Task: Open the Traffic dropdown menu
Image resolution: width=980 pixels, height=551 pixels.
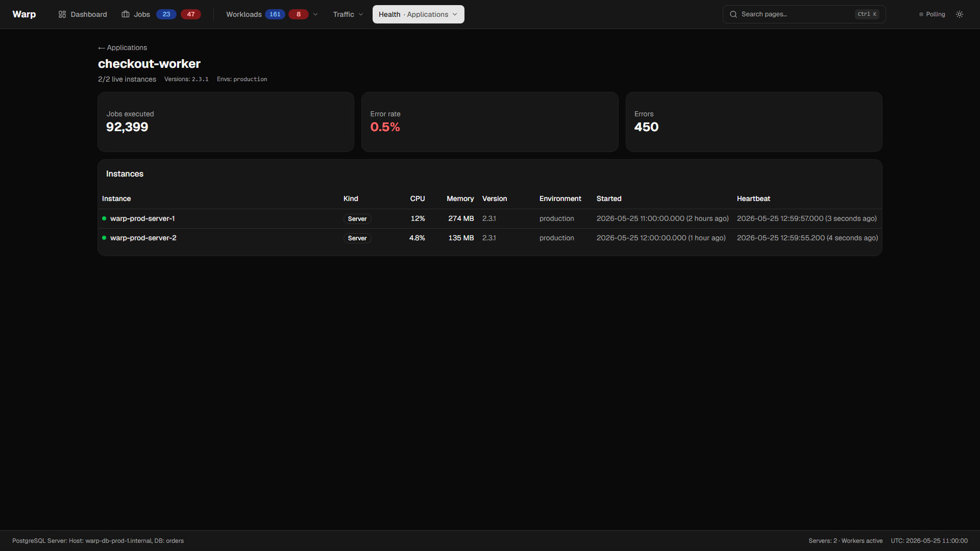Action: (348, 14)
